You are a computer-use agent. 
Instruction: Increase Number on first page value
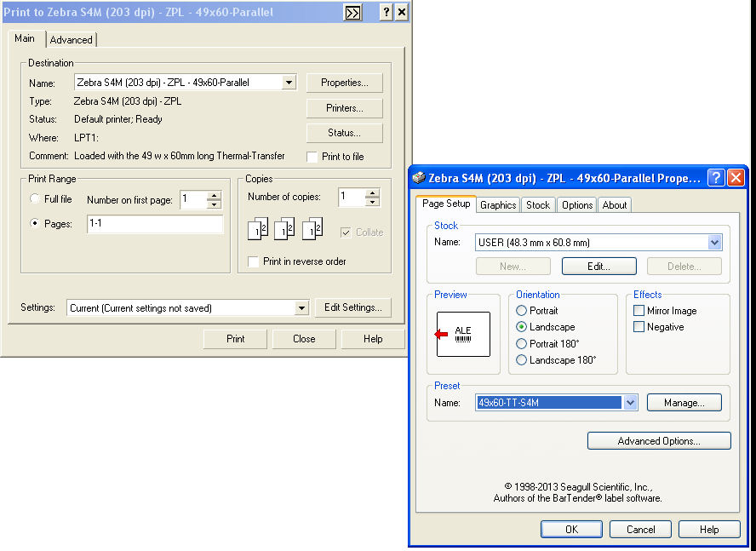tap(214, 195)
